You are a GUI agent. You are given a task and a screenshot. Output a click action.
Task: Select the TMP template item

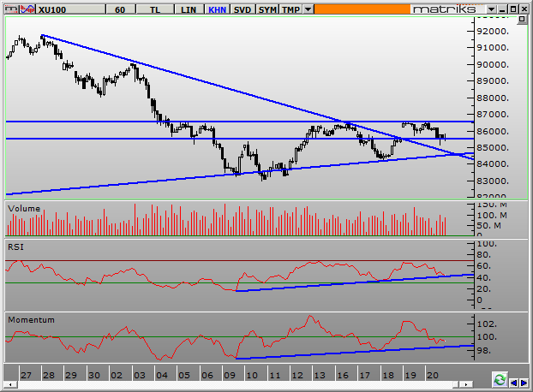pos(291,9)
